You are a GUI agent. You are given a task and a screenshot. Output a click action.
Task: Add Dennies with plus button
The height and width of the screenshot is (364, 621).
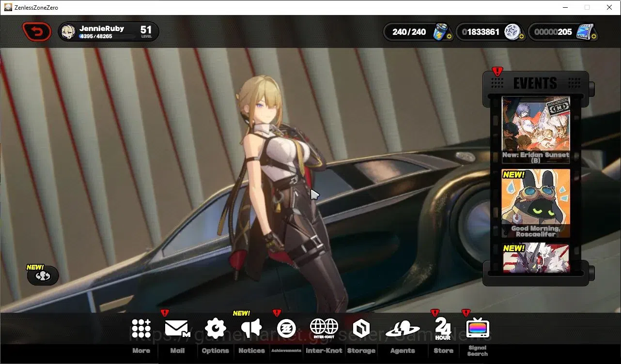(521, 36)
